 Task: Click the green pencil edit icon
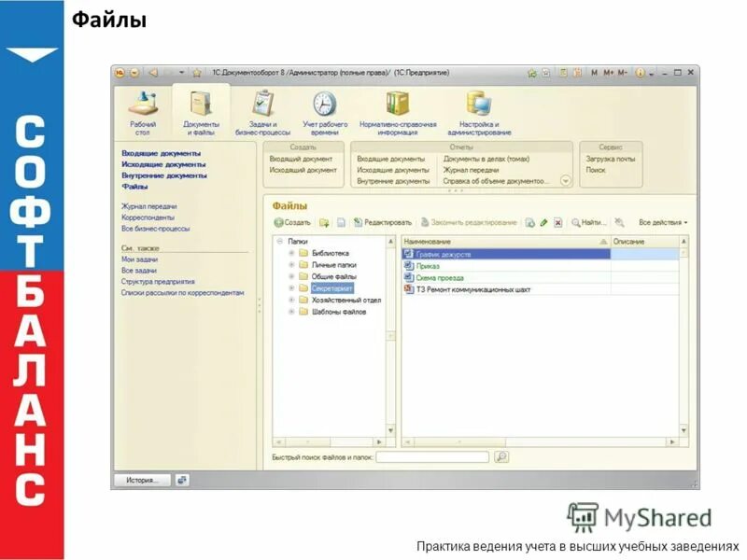tap(543, 222)
